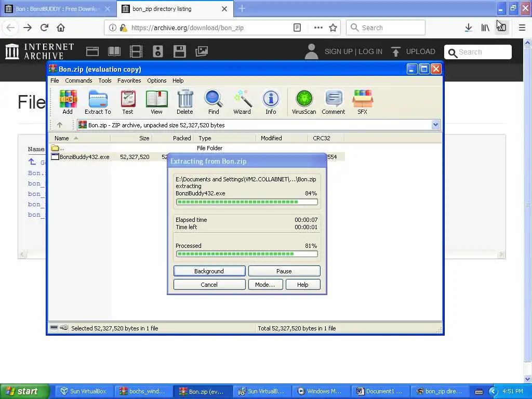Viewport: 532px width, 399px height.
Task: Open Firefox library icon
Action: (x=485, y=28)
